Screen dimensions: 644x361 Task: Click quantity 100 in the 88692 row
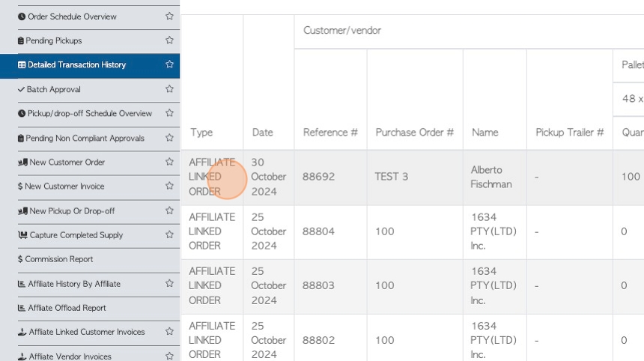click(x=631, y=177)
